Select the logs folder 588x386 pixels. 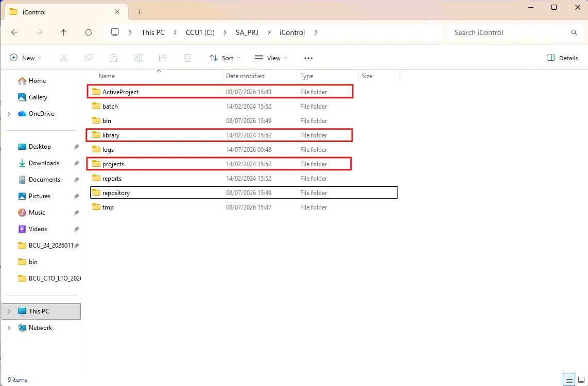point(244,150)
